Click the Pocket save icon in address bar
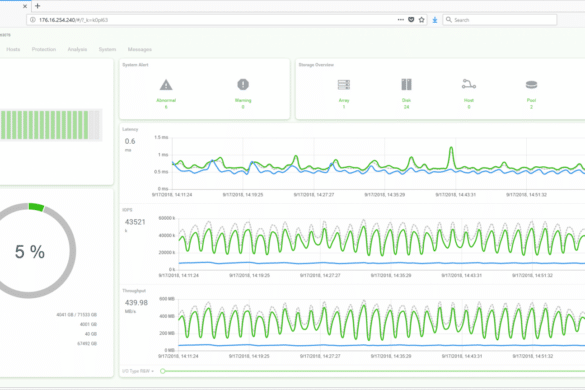Viewport: 585px width, 390px height. click(x=411, y=20)
